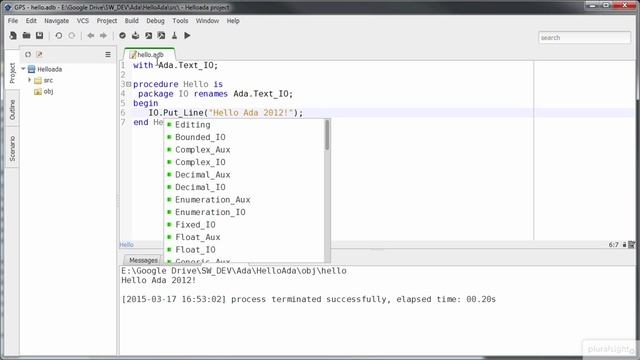Screen dimensions: 640x360
Task: Select the Helloada label in project tree
Action: 50,69
